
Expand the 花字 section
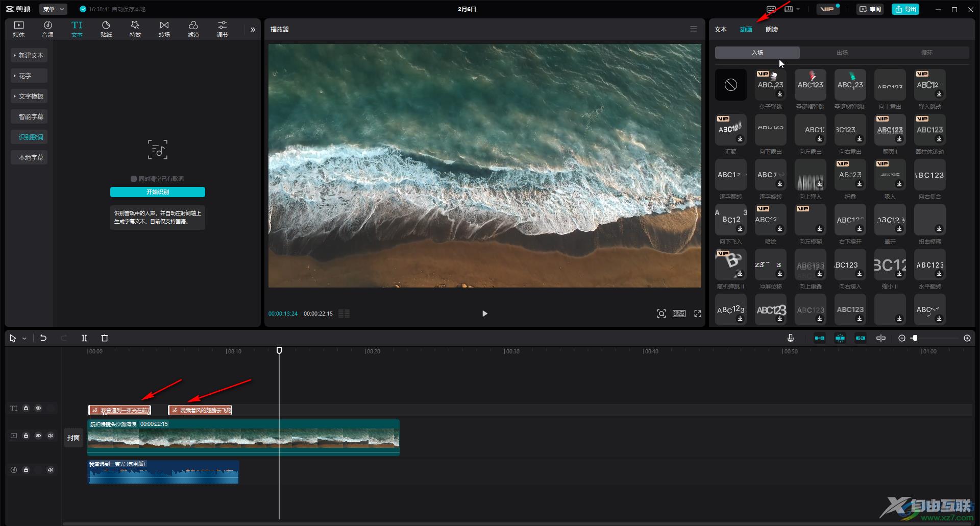click(29, 76)
